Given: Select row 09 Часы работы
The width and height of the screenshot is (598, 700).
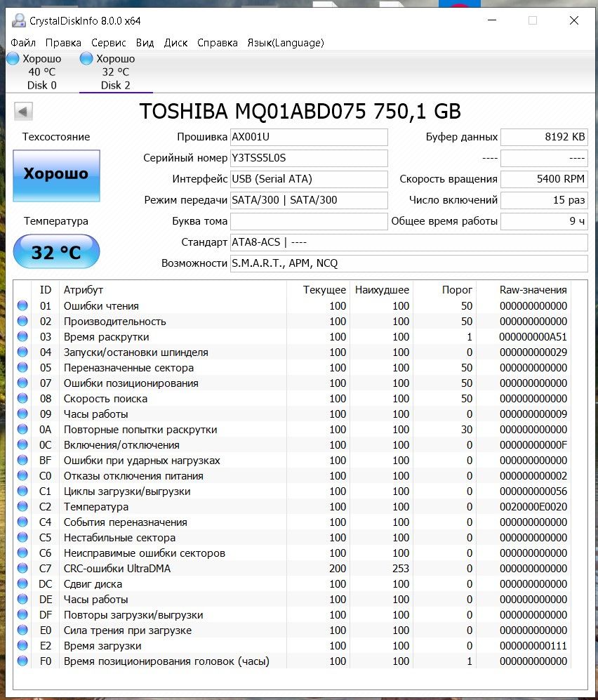Looking at the screenshot, I should click(292, 414).
